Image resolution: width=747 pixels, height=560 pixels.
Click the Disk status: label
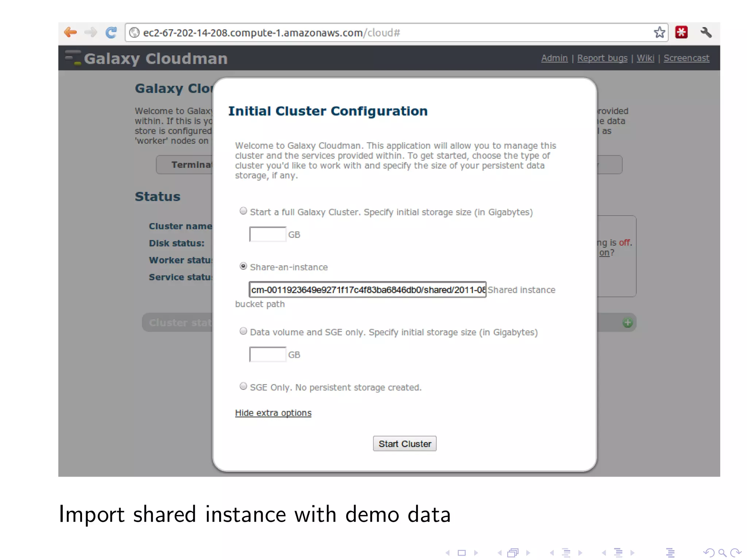coord(177,243)
